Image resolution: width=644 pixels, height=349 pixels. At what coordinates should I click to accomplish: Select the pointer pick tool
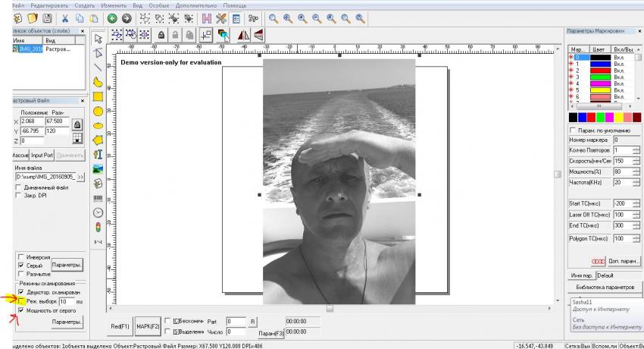(98, 38)
